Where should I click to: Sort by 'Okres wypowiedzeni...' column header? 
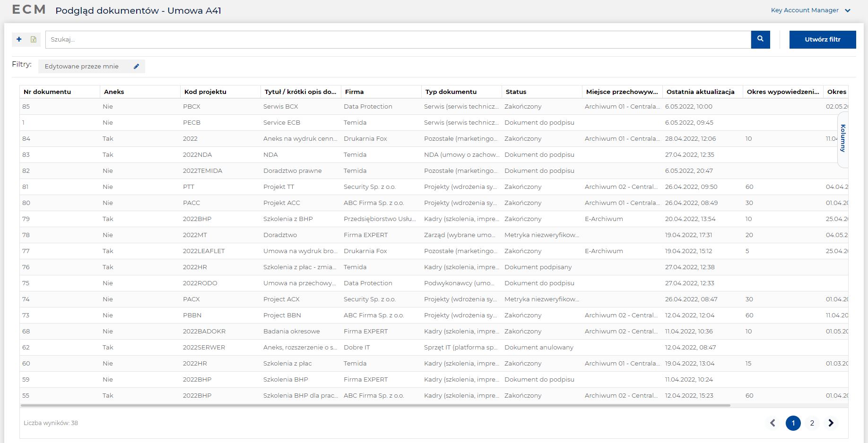(783, 92)
